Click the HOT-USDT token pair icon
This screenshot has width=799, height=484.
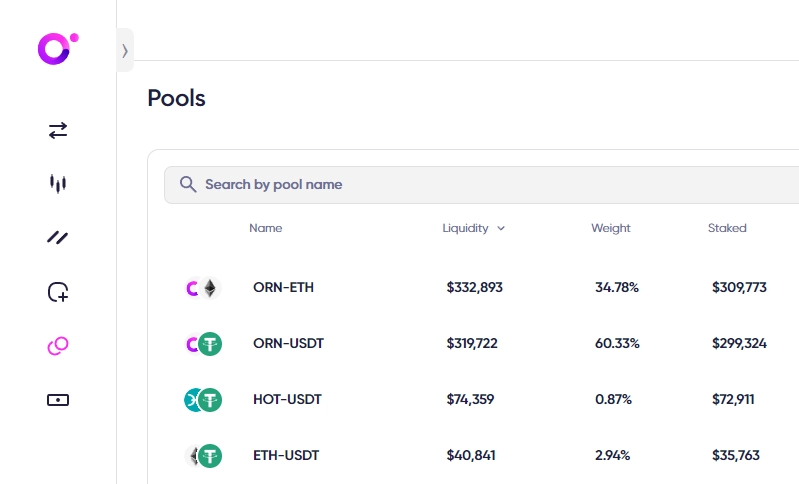point(203,400)
